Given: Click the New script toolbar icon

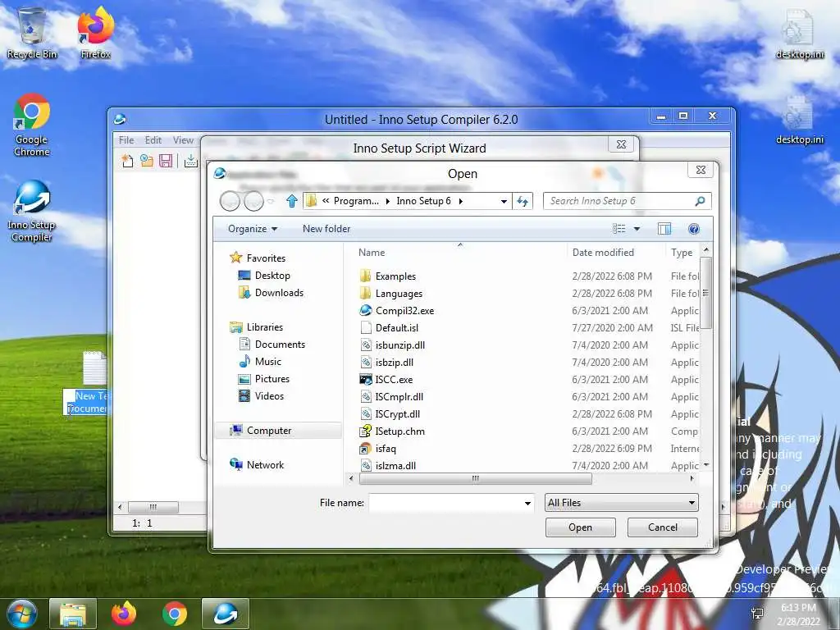Looking at the screenshot, I should [x=127, y=161].
